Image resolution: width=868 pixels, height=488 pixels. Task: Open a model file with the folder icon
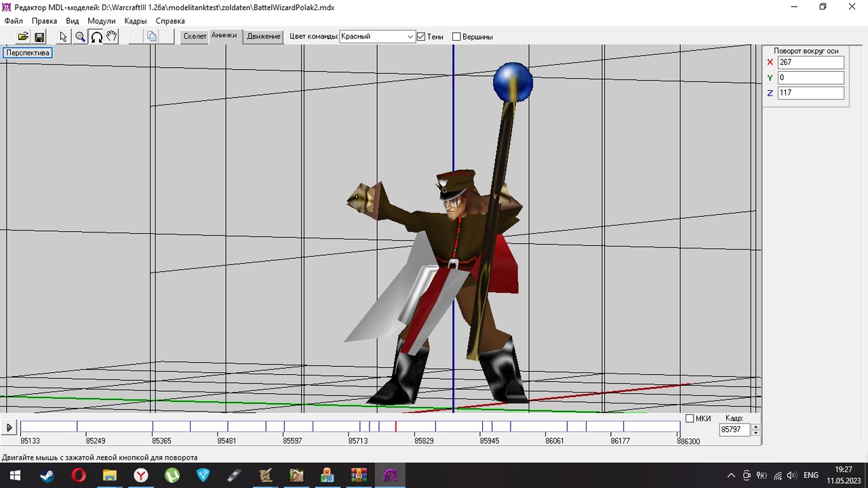tap(23, 37)
